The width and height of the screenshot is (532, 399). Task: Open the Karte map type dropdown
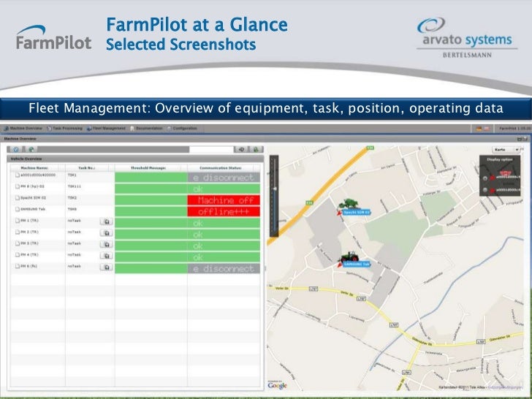(507, 150)
